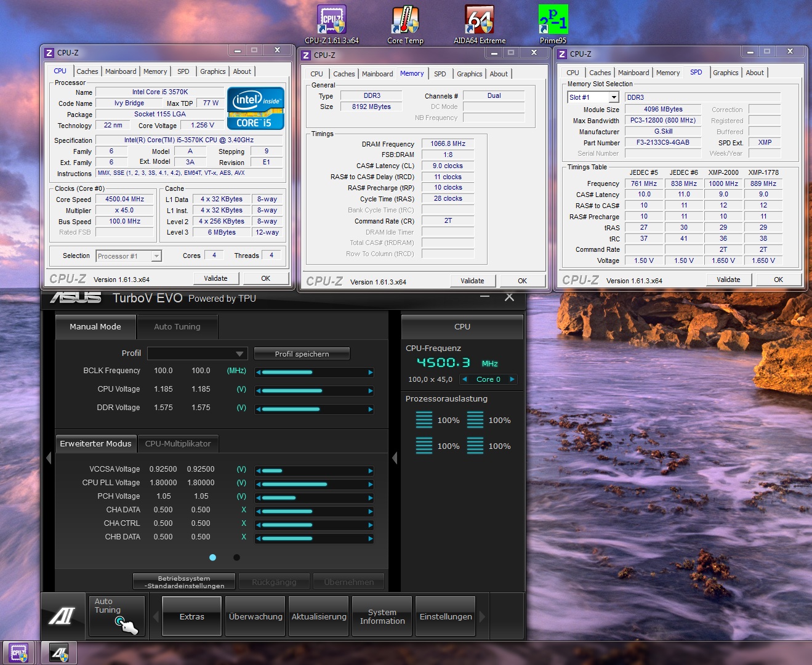This screenshot has height=665, width=812.
Task: Click the Part Number F3-2133C9-4GAB field
Action: [663, 142]
